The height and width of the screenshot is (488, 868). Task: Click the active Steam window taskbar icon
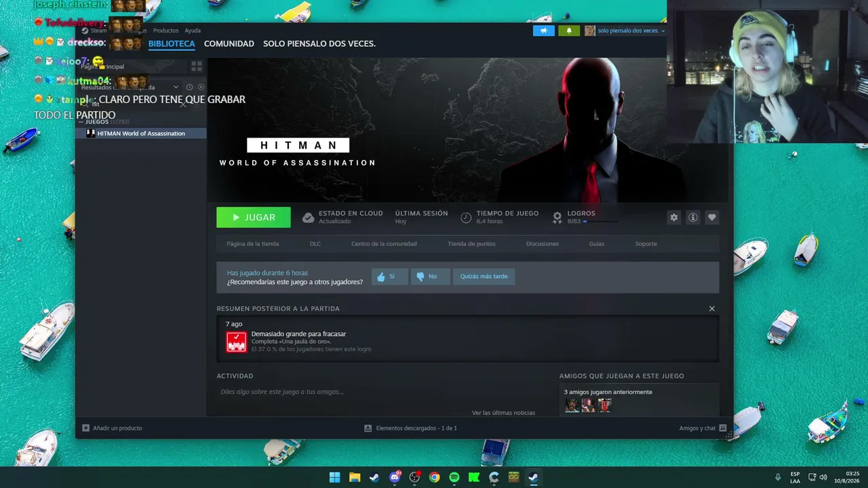coord(534,477)
